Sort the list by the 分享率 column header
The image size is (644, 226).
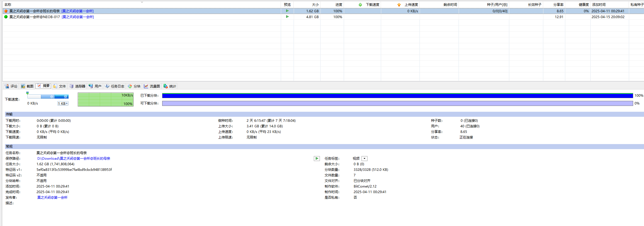pos(558,5)
